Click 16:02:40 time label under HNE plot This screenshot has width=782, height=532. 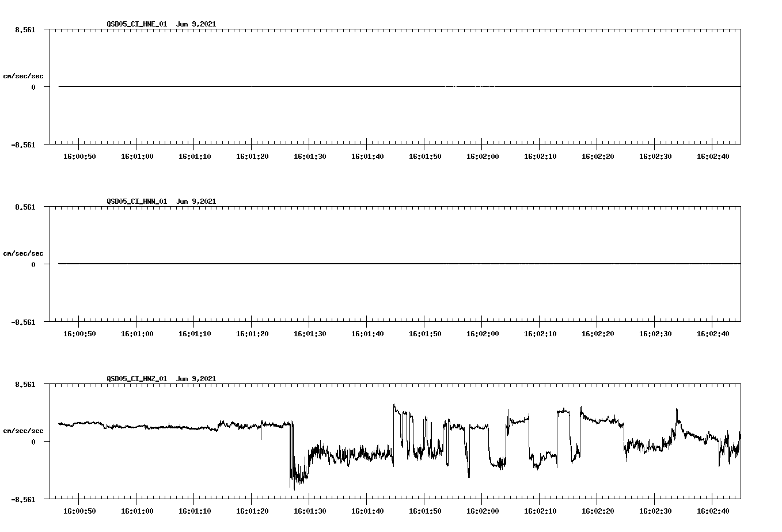[x=713, y=157]
